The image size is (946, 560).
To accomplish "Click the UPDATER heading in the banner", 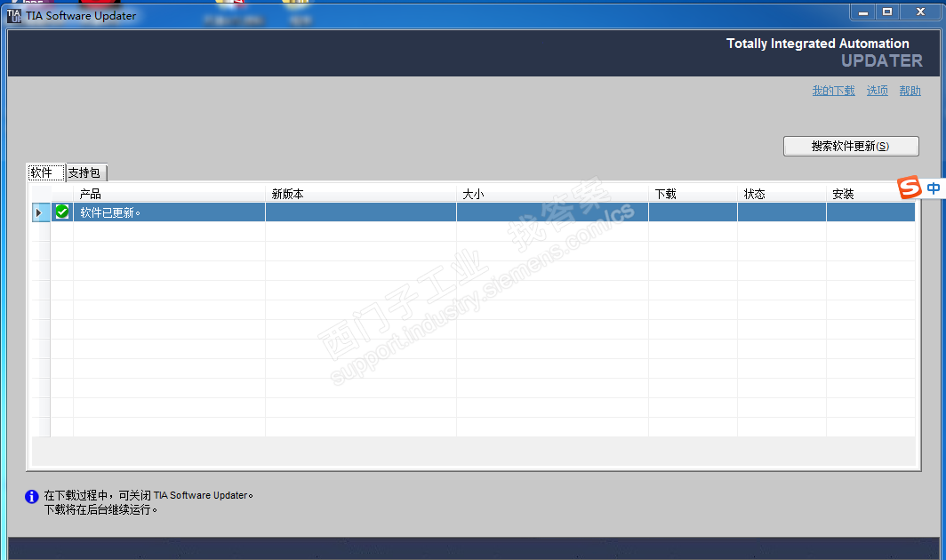I will [881, 61].
